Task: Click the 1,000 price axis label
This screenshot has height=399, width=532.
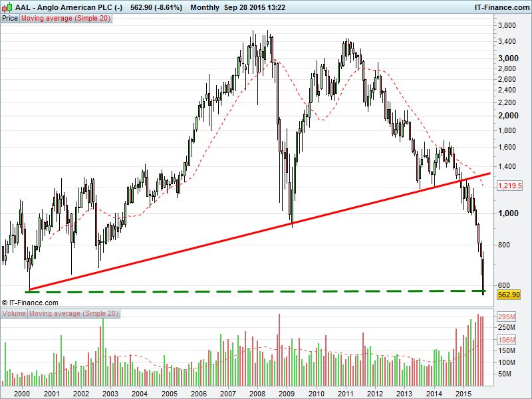Action: pos(508,213)
